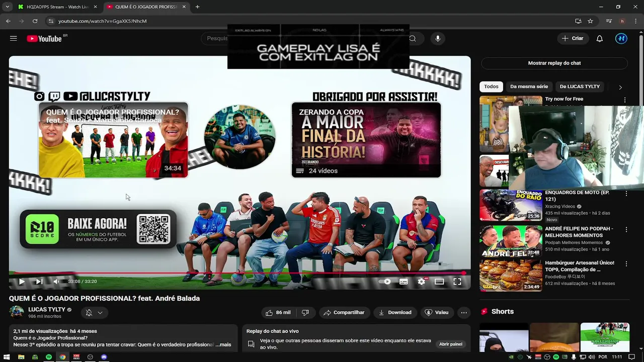Skip to the next video in the player
Image resolution: width=644 pixels, height=362 pixels.
point(39,282)
